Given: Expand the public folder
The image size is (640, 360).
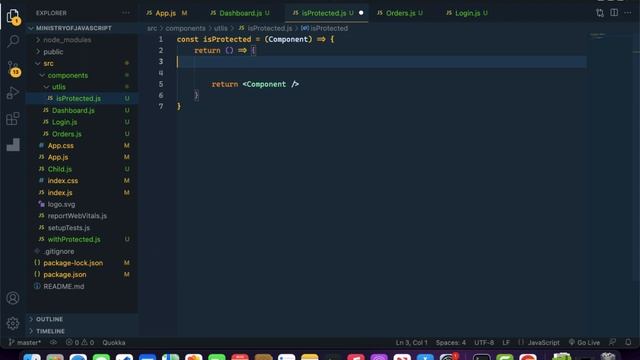Looking at the screenshot, I should (x=53, y=52).
